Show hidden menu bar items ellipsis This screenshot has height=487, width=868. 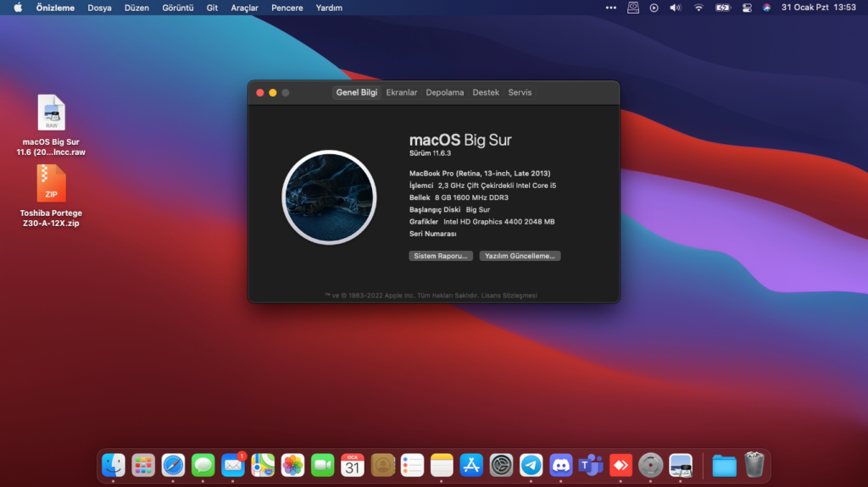pos(610,8)
